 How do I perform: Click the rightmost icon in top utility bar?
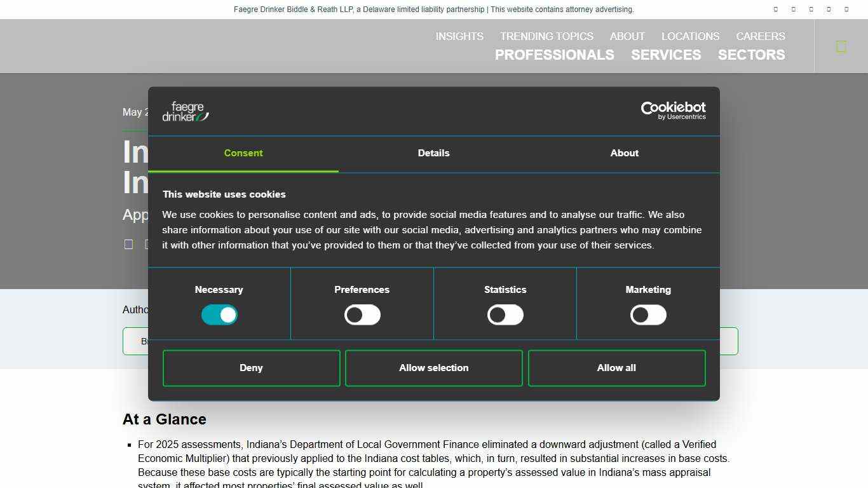click(846, 10)
